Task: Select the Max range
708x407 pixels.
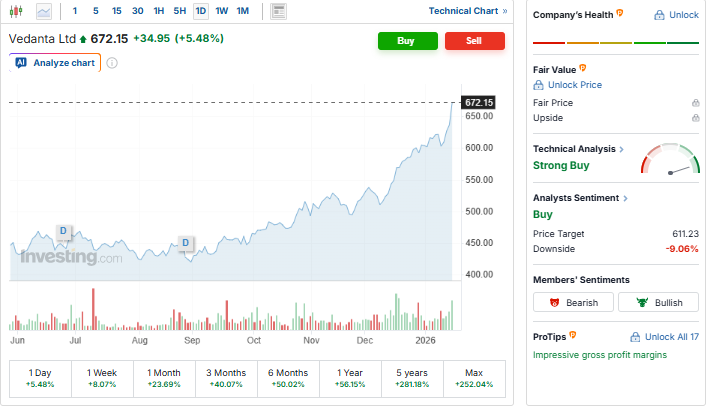Action: 474,379
